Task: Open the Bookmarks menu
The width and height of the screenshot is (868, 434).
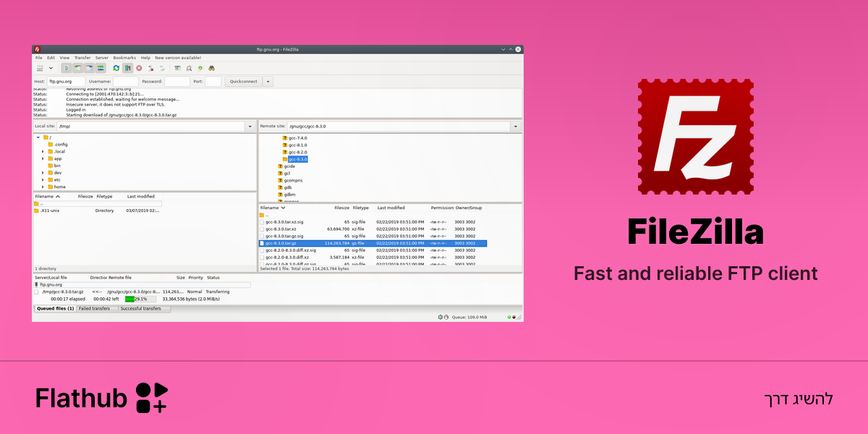Action: pos(124,57)
